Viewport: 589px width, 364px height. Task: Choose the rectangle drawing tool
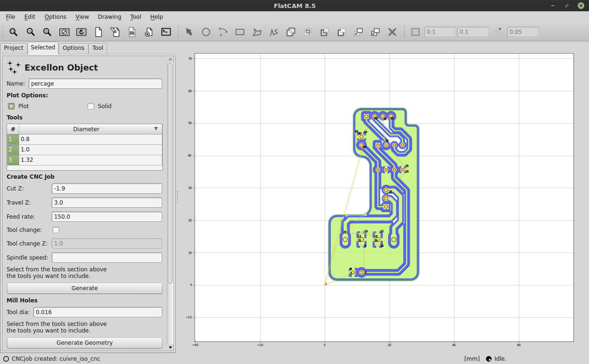point(240,32)
